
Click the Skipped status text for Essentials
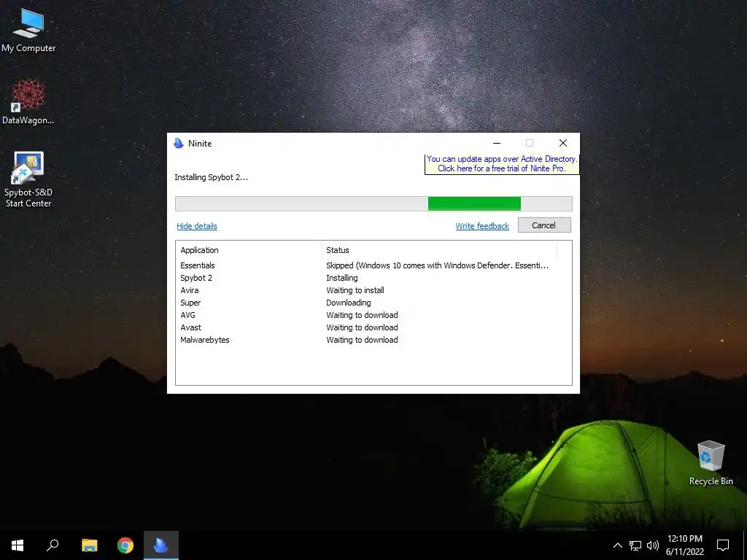pos(438,265)
